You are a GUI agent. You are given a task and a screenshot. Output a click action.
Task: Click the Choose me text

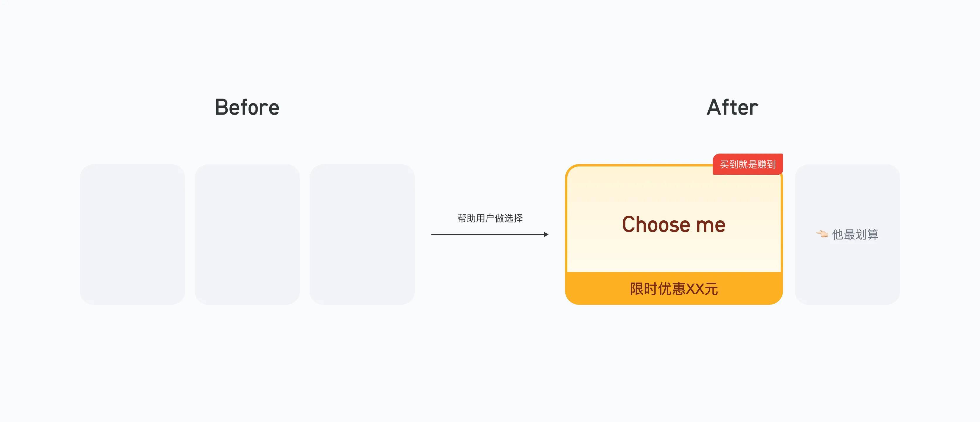(673, 224)
